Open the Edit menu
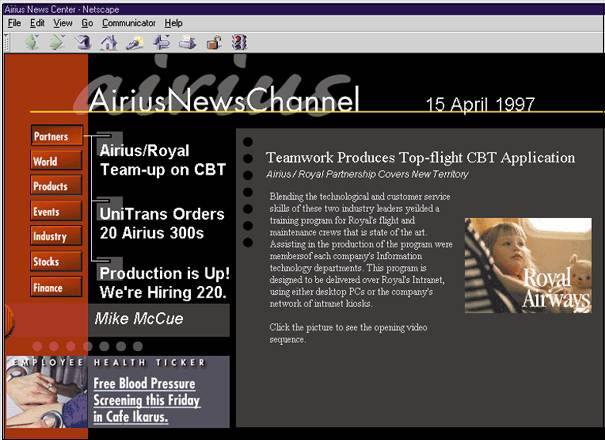Screen dimensions: 605x440 coord(37,23)
